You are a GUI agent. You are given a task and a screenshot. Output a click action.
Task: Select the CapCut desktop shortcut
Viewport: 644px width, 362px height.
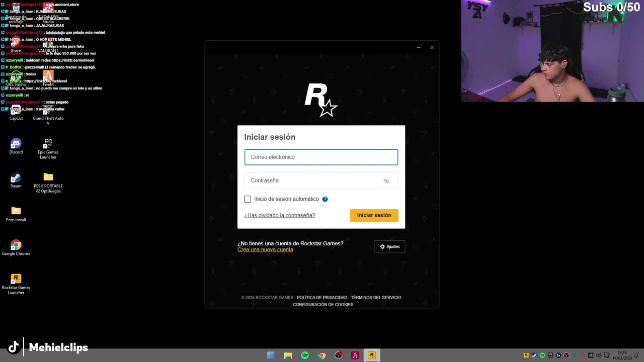pos(16,113)
